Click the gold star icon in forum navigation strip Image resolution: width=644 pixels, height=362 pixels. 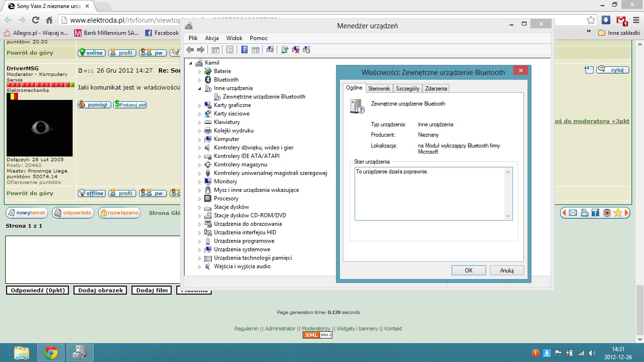click(618, 213)
